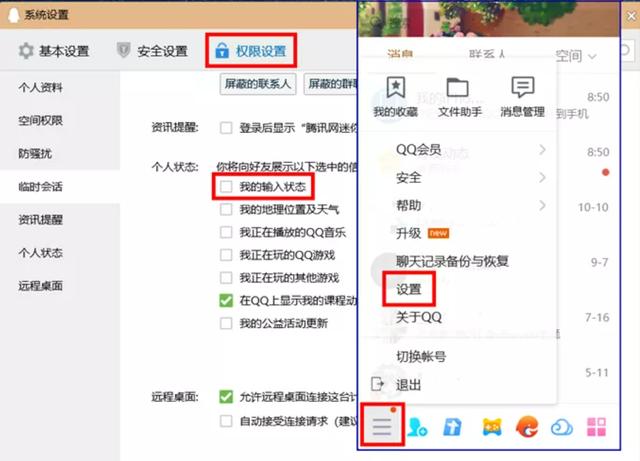Viewport: 640px width, 461px height.
Task: Expand the QQ会员 submenu arrow
Action: click(542, 149)
